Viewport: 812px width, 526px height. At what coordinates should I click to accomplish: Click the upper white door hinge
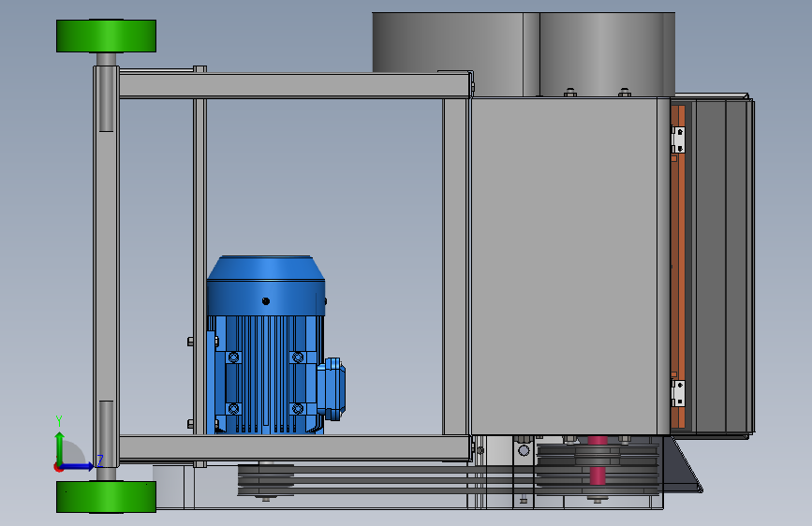(678, 139)
